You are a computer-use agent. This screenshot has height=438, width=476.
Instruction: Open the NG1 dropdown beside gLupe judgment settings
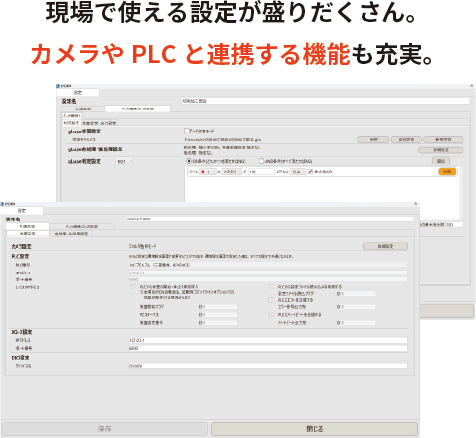pyautogui.click(x=124, y=161)
